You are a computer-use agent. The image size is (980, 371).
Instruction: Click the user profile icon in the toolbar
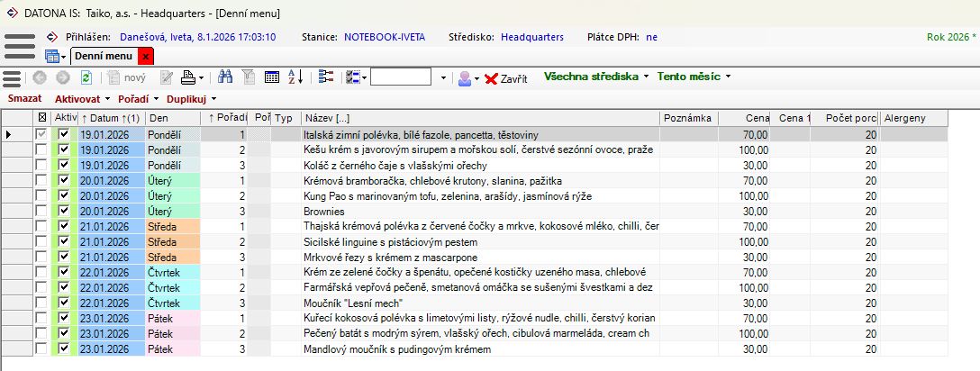tap(465, 78)
